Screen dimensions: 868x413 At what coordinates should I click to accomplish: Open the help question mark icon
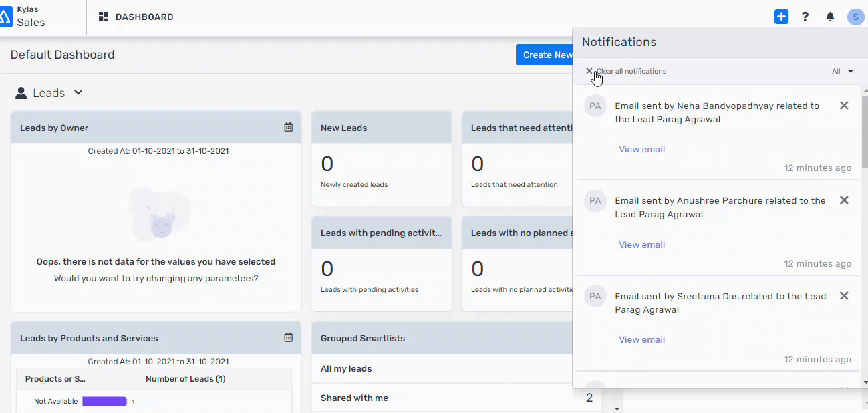click(805, 17)
